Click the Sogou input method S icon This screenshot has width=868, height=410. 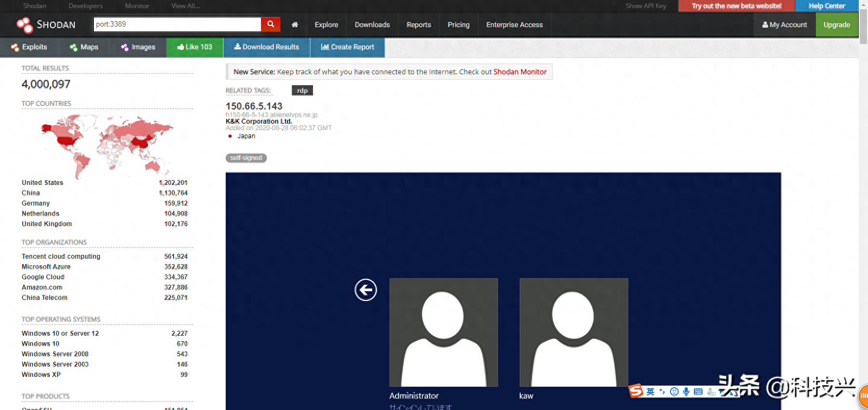(636, 391)
